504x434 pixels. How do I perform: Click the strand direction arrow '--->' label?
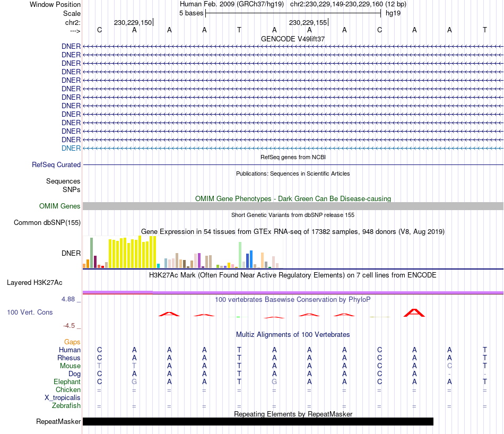(75, 31)
